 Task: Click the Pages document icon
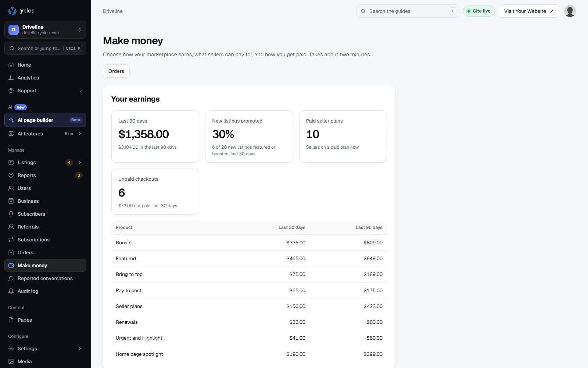[11, 320]
